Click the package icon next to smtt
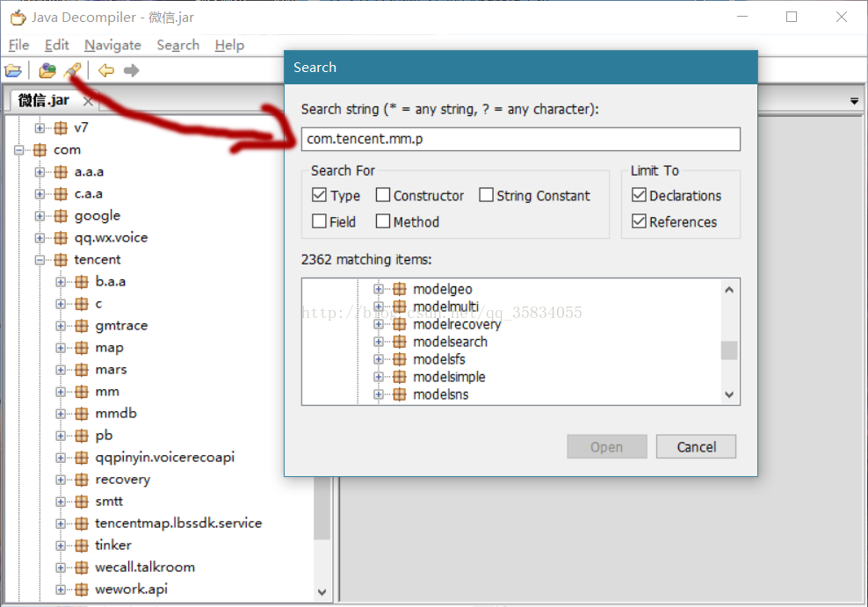Image resolution: width=868 pixels, height=607 pixels. point(82,502)
